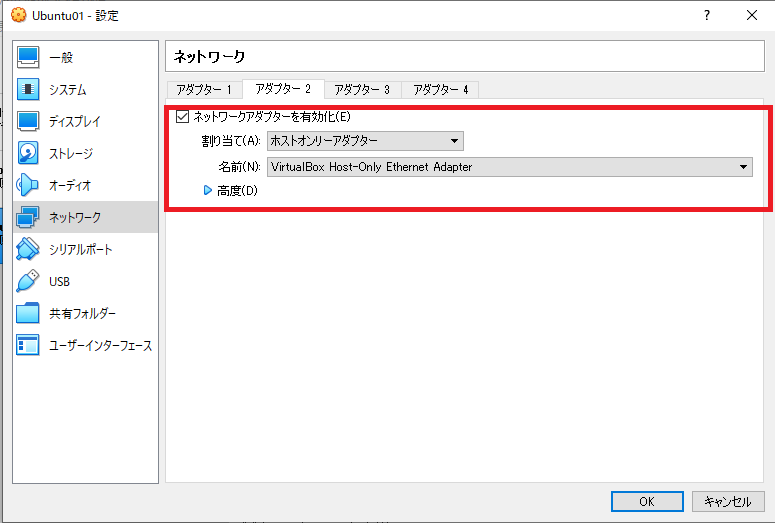Click the ユーザーインターフェース label in sidebar
Viewport: 775px width, 523px height.
[100, 346]
